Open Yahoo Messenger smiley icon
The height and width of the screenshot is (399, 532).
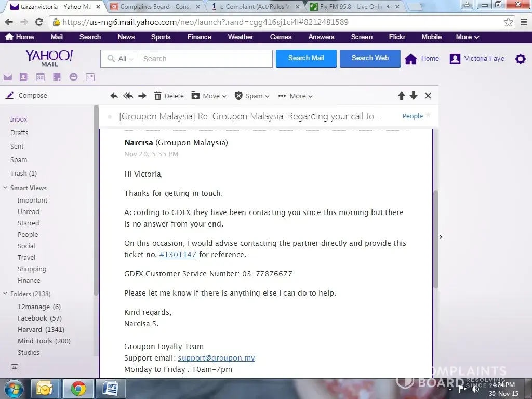click(x=74, y=77)
